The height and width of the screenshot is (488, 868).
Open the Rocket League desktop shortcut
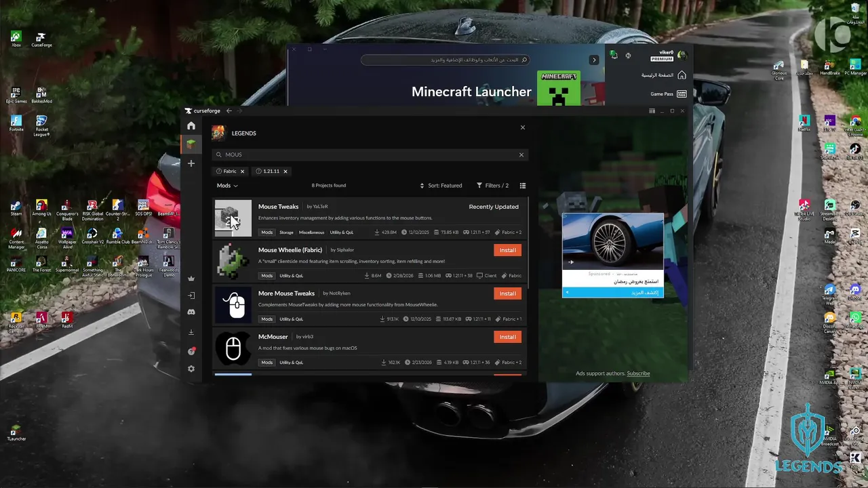pyautogui.click(x=41, y=125)
